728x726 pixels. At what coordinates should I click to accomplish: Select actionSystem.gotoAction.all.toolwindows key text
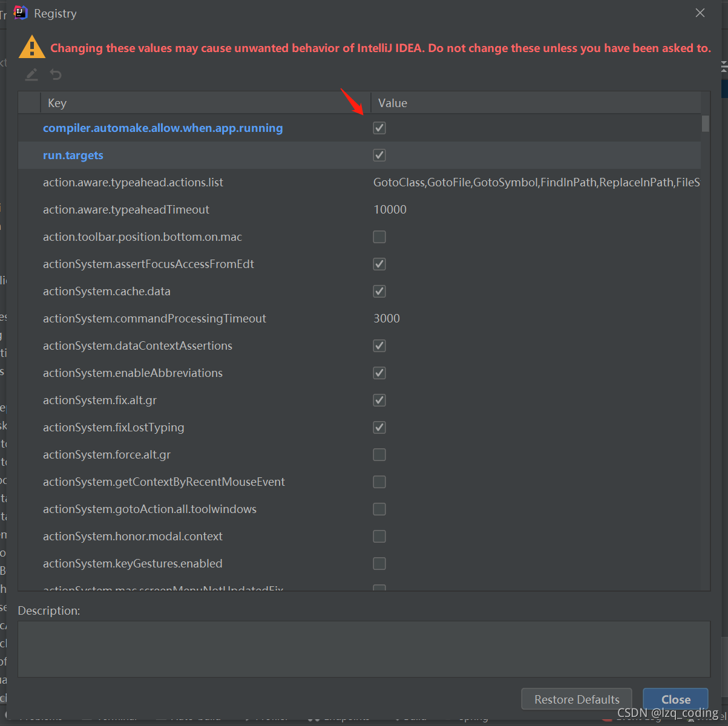(149, 509)
